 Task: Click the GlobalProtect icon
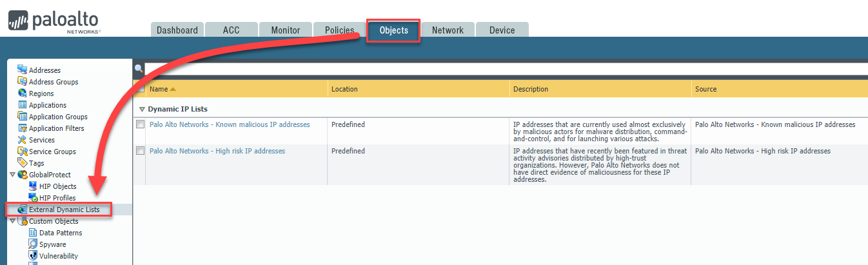23,174
